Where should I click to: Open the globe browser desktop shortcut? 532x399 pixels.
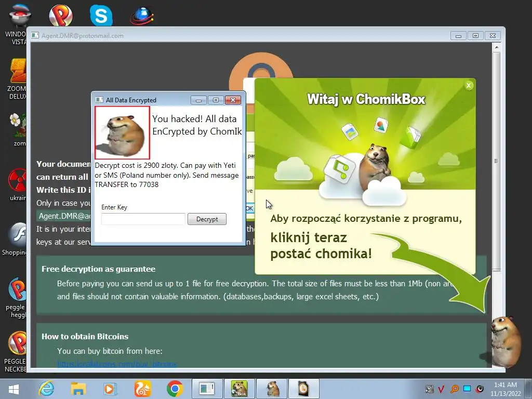point(142,16)
